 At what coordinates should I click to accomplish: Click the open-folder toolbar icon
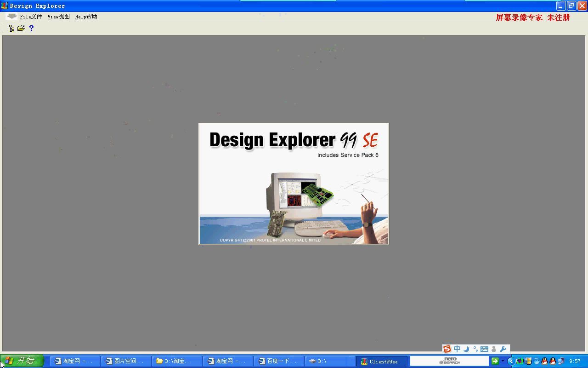tap(21, 28)
